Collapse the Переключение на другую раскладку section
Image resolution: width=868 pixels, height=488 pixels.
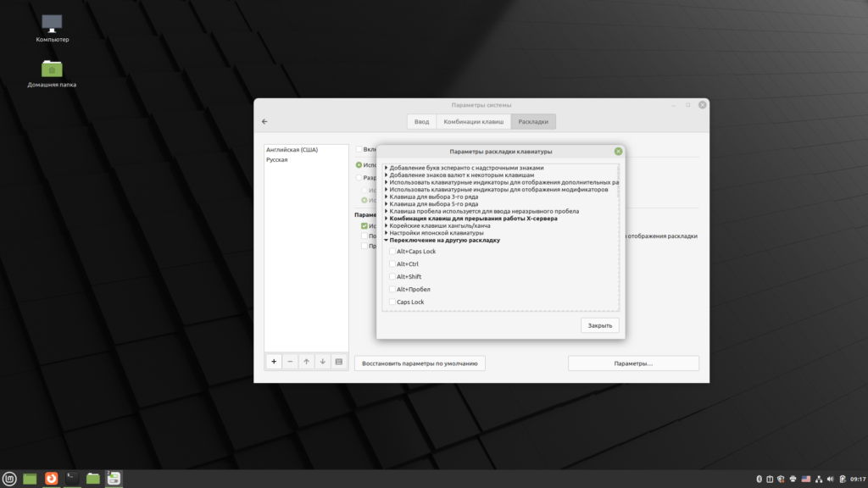click(x=386, y=241)
